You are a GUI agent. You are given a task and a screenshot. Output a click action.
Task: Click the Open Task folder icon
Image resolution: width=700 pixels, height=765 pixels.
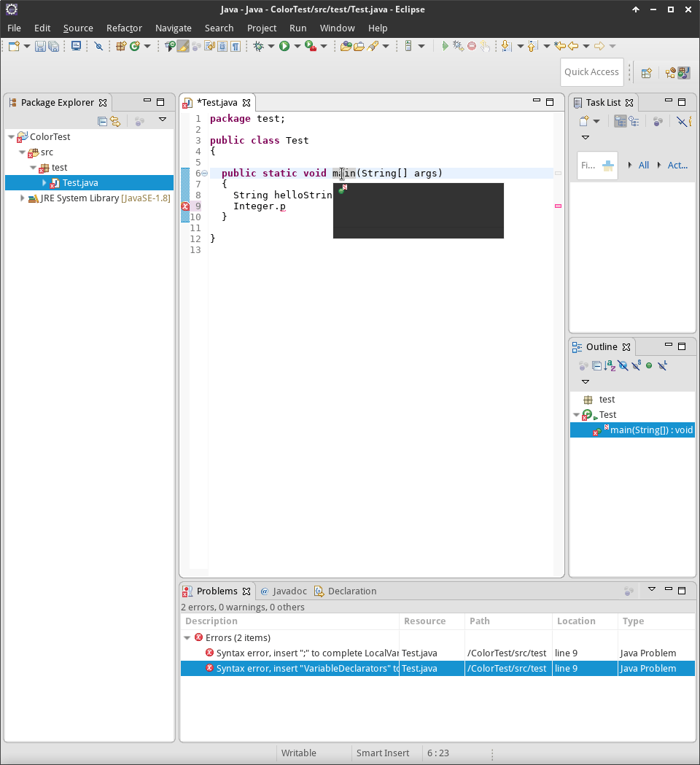pyautogui.click(x=359, y=47)
